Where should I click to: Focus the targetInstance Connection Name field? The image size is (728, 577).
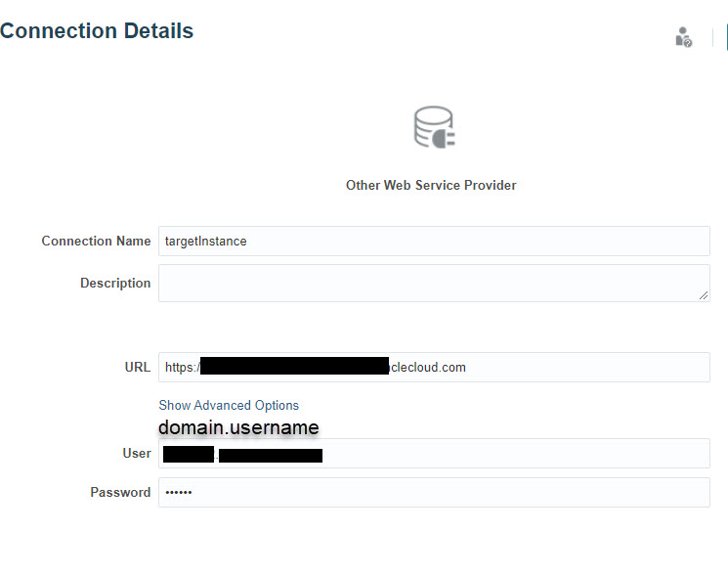[434, 242]
